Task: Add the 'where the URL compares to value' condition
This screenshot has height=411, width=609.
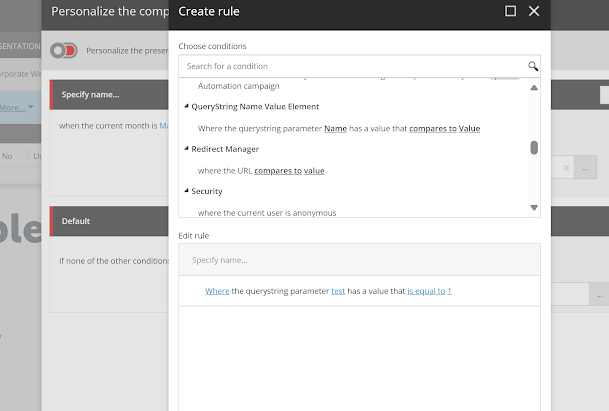Action: pos(261,171)
